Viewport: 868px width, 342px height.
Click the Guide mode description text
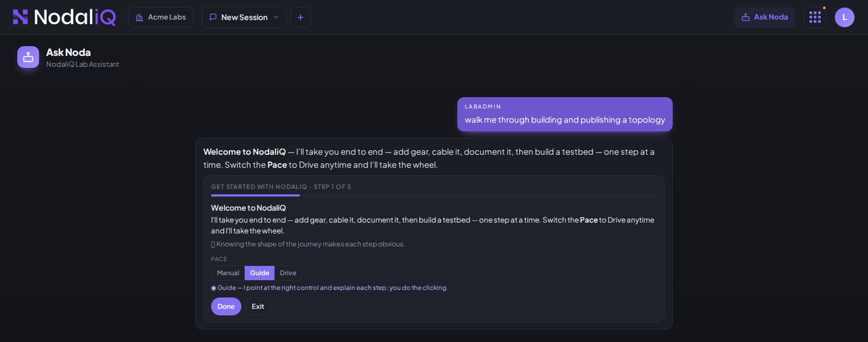[329, 288]
